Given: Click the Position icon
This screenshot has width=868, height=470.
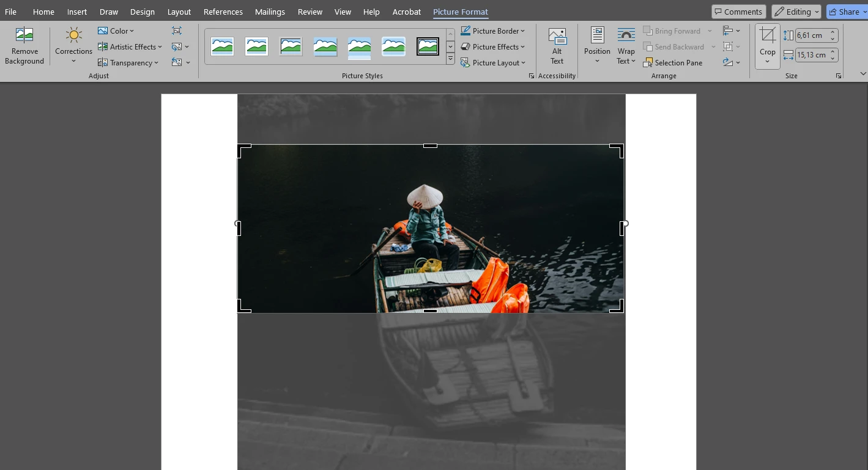Looking at the screenshot, I should pos(597,35).
